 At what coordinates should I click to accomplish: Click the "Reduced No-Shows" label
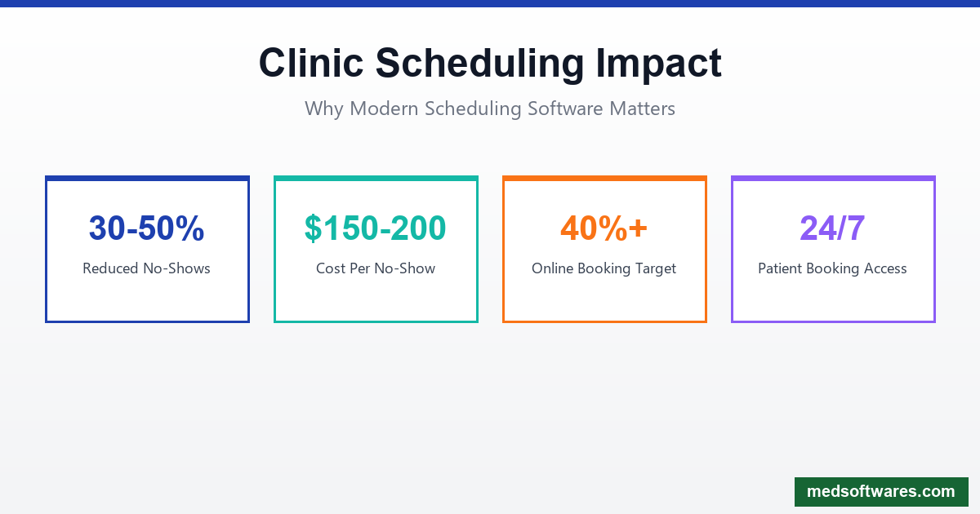147,268
